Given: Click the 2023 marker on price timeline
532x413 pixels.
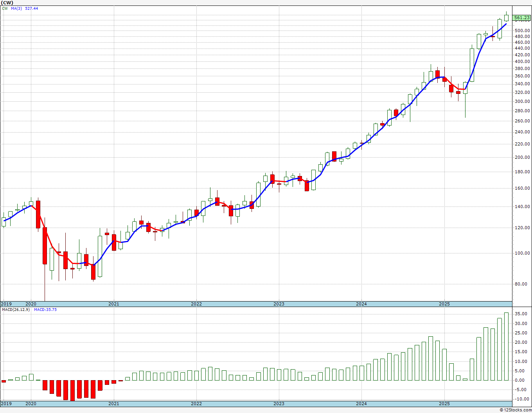Looking at the screenshot, I should click(x=279, y=304).
